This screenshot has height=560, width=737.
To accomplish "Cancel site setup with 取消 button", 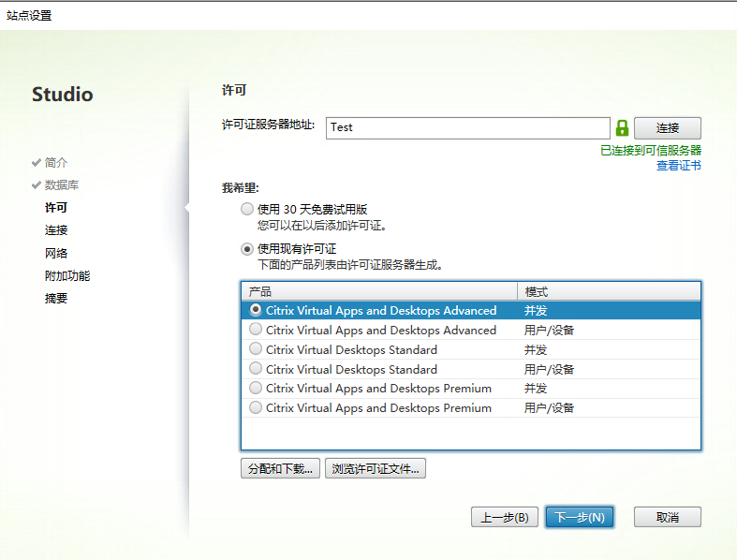I will pyautogui.click(x=667, y=517).
